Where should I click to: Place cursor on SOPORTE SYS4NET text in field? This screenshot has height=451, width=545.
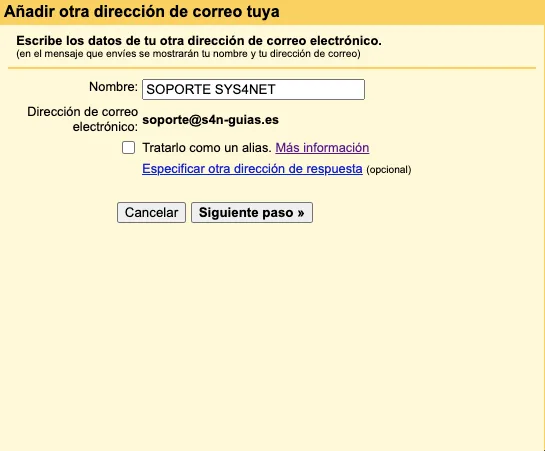(x=211, y=89)
